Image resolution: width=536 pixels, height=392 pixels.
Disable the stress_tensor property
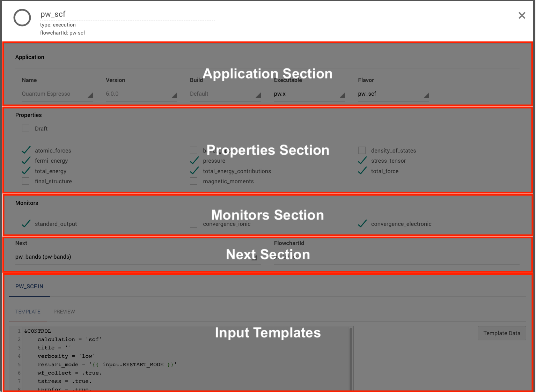[362, 160]
